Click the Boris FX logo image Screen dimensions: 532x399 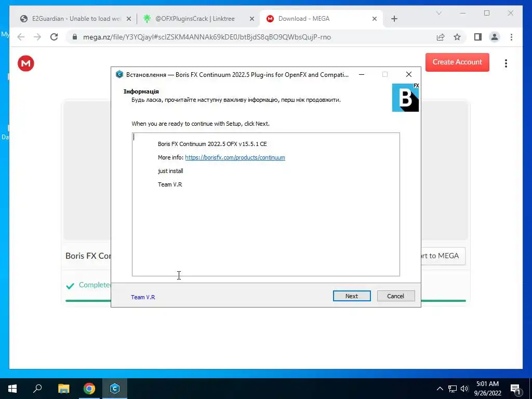[x=405, y=98]
